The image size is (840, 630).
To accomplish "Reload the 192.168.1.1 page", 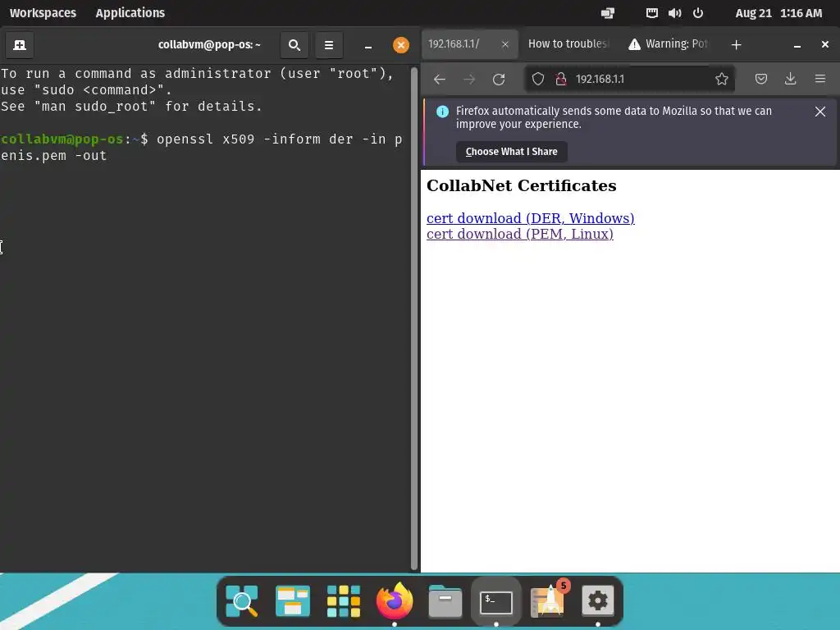I will (x=499, y=80).
